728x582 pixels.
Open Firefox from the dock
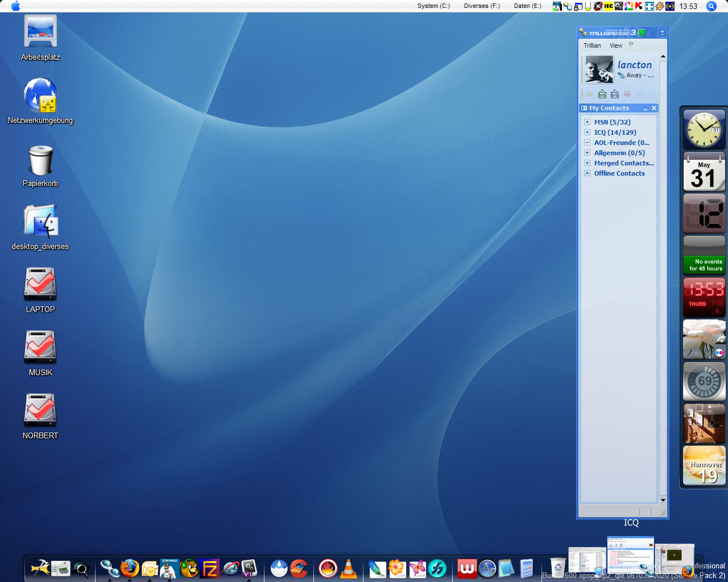tap(130, 568)
